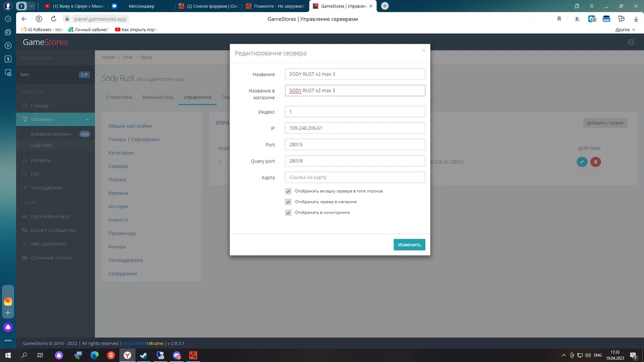Click the IP input field
Viewport: 644px width, 362px height.
[x=355, y=128]
